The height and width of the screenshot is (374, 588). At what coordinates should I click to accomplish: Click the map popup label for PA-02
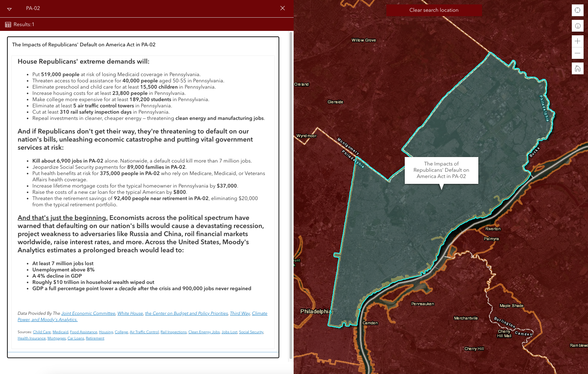[441, 170]
